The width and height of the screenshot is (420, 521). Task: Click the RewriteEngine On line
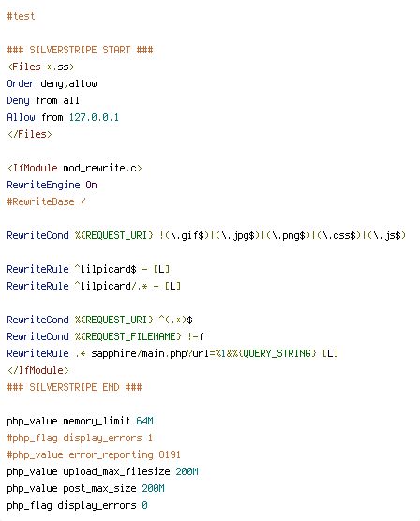[x=52, y=185]
